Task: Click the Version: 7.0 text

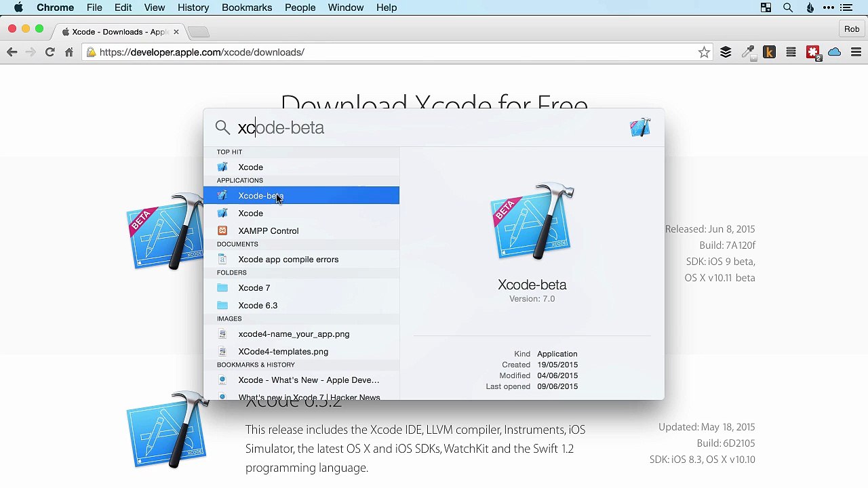Action: [532, 299]
